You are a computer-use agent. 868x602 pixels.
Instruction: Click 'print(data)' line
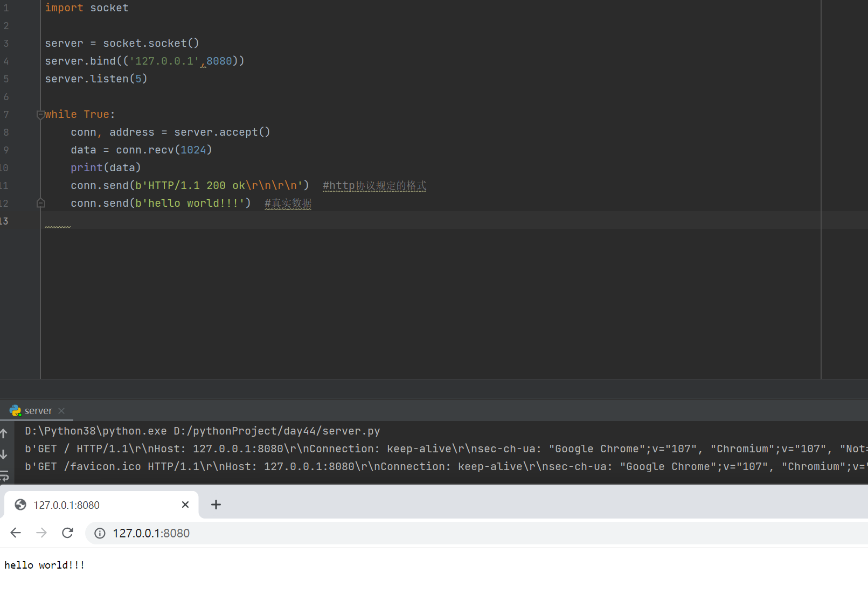pos(106,167)
